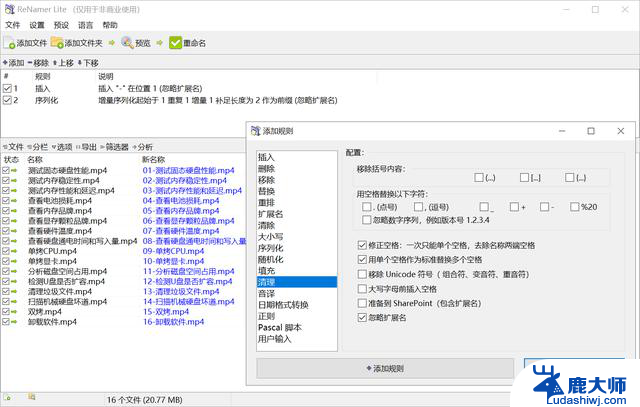
Task: Click the 预览 (Preview) magnifier icon
Action: pos(127,42)
